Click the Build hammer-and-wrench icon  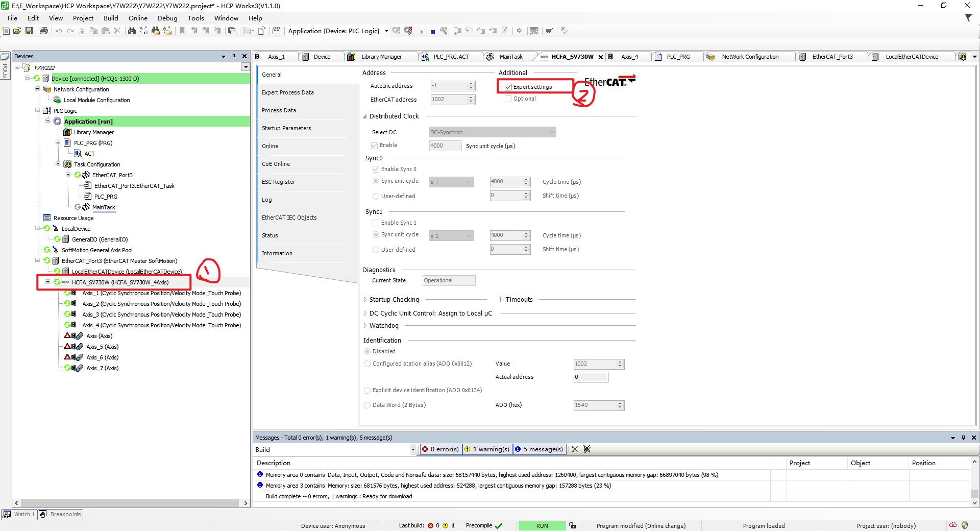(444, 31)
